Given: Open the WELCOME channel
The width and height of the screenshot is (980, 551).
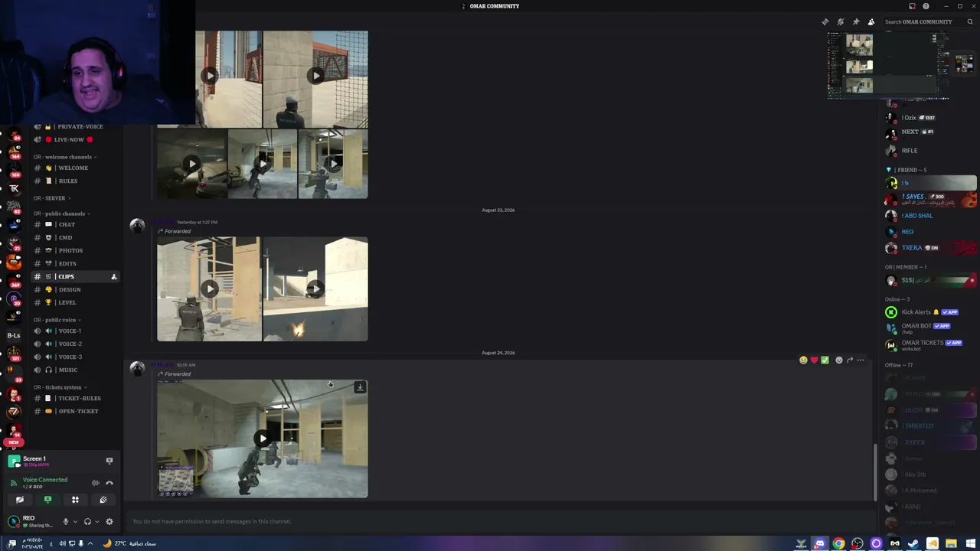Looking at the screenshot, I should (75, 168).
